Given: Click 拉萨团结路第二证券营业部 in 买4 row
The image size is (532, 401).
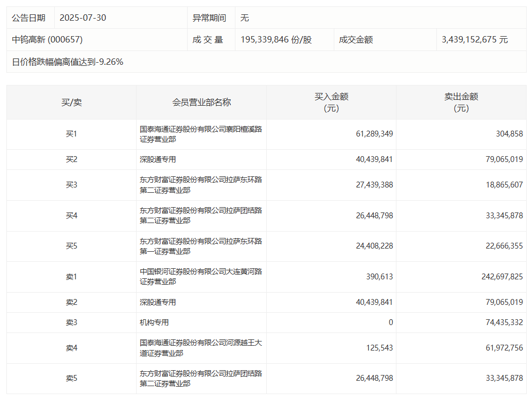Looking at the screenshot, I should coord(201,216).
